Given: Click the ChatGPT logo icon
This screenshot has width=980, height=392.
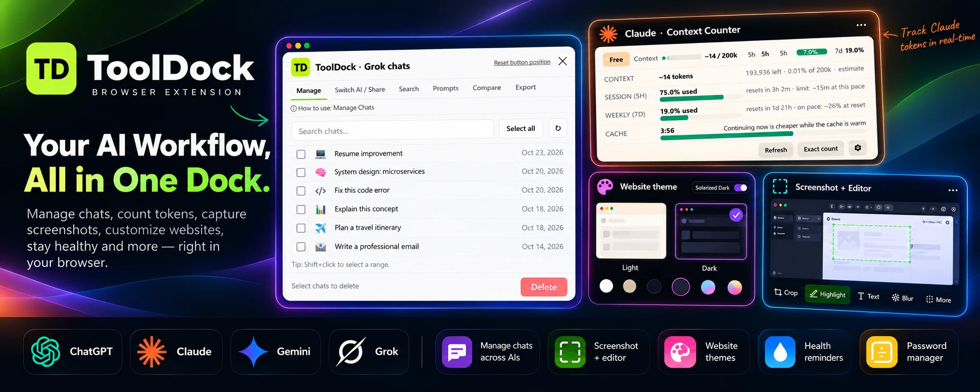Looking at the screenshot, I should [x=45, y=351].
